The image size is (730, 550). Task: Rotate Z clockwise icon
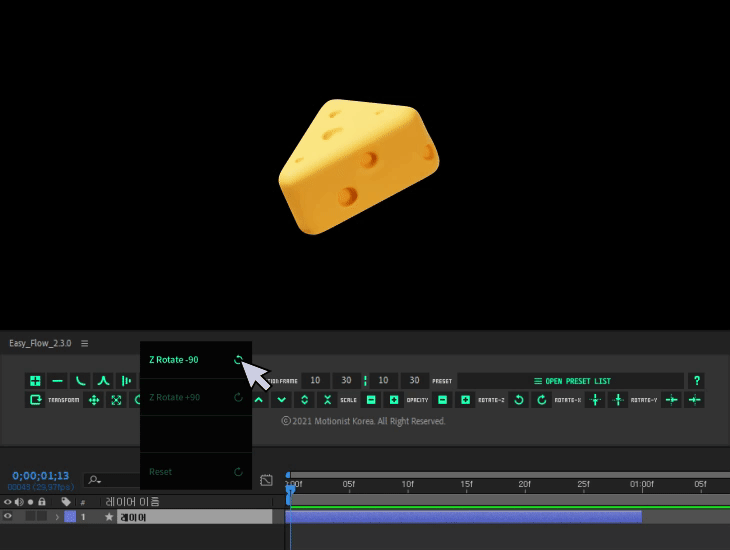click(541, 400)
